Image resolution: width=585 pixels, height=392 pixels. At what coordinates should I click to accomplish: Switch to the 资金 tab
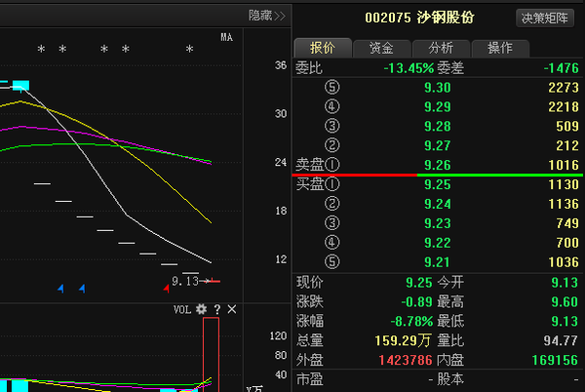click(381, 48)
